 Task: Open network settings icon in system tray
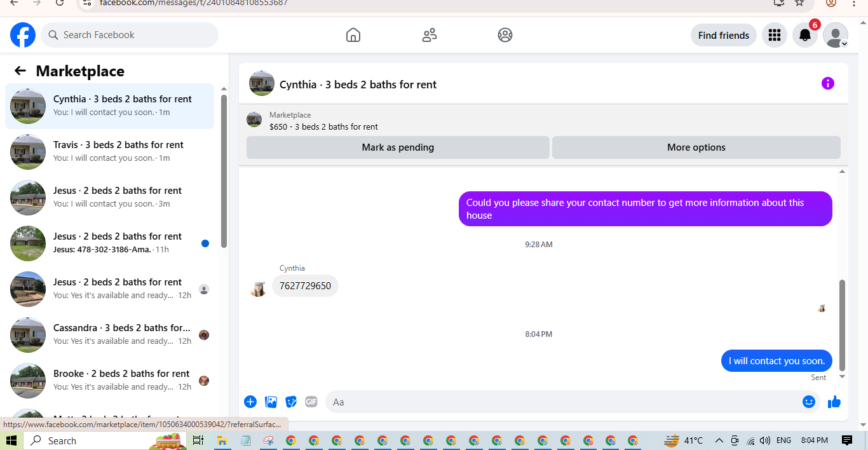pyautogui.click(x=750, y=440)
